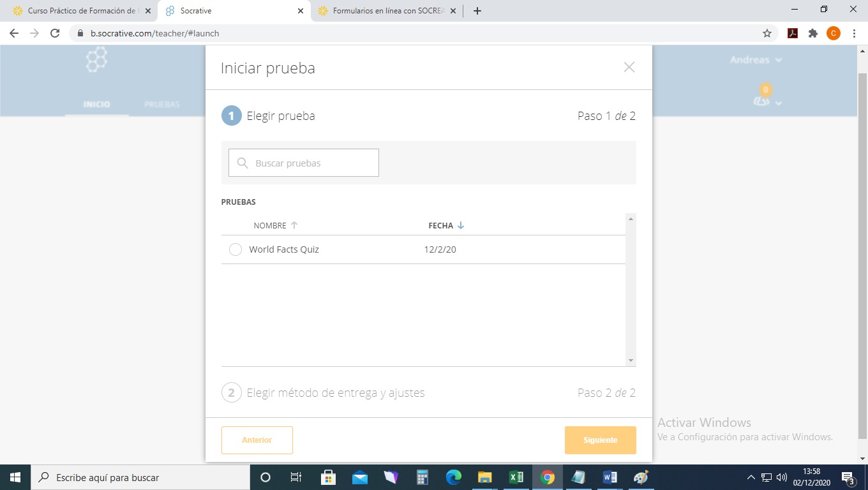This screenshot has width=868, height=490.
Task: Click the network icon in the tray
Action: click(x=767, y=477)
